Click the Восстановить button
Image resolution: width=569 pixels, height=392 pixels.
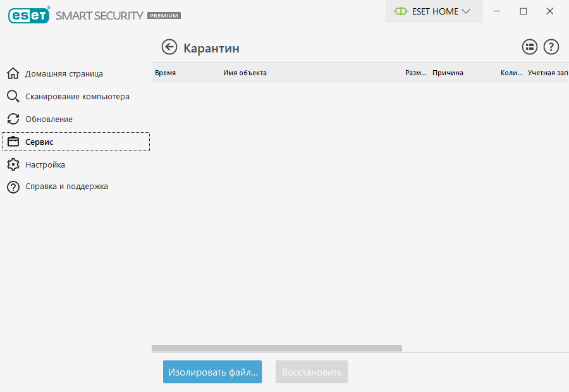(311, 372)
